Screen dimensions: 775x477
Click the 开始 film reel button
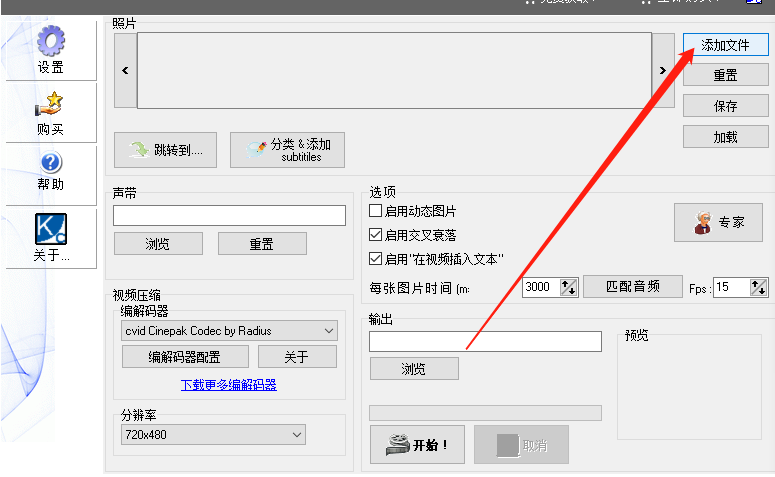coord(417,444)
